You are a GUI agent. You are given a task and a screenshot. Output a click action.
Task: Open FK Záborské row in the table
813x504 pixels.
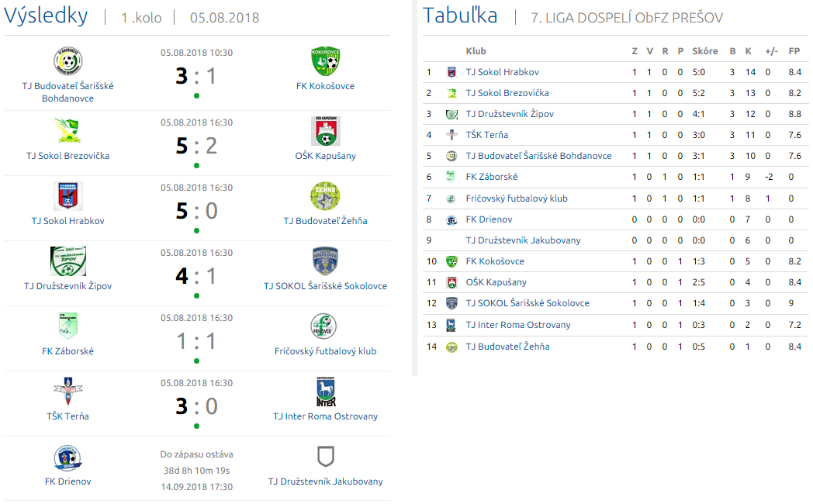point(615,177)
